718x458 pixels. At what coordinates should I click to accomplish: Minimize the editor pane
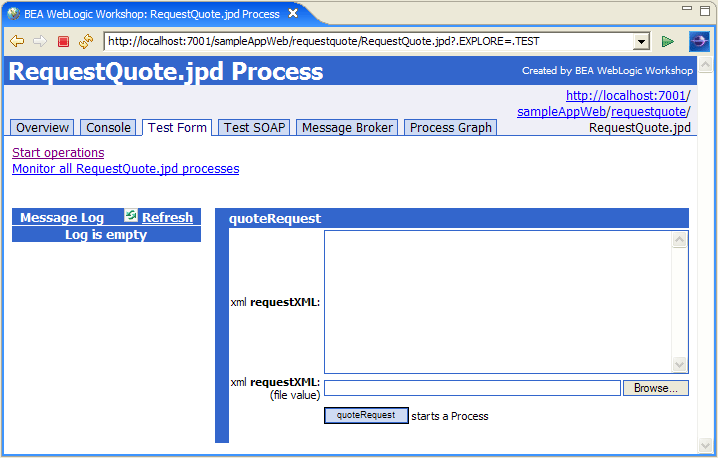click(x=687, y=8)
